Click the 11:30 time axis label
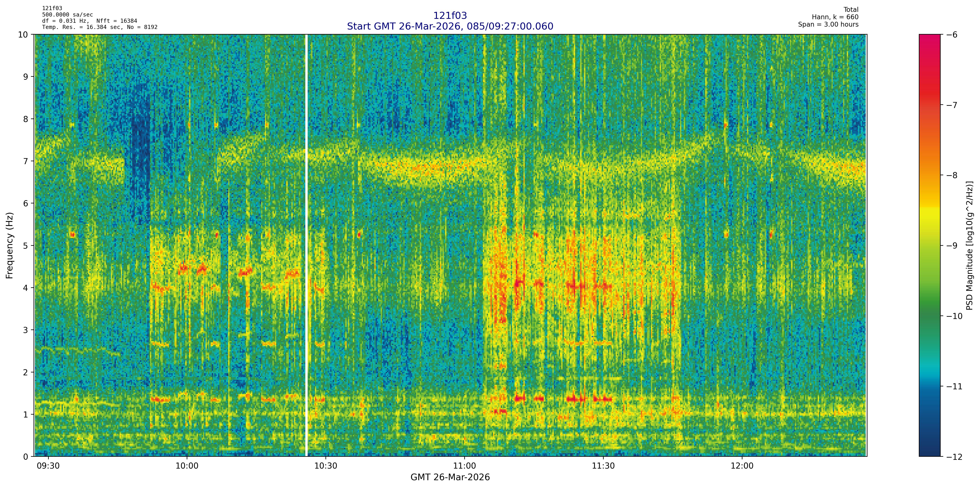Image resolution: width=980 pixels, height=488 pixels. coord(603,466)
